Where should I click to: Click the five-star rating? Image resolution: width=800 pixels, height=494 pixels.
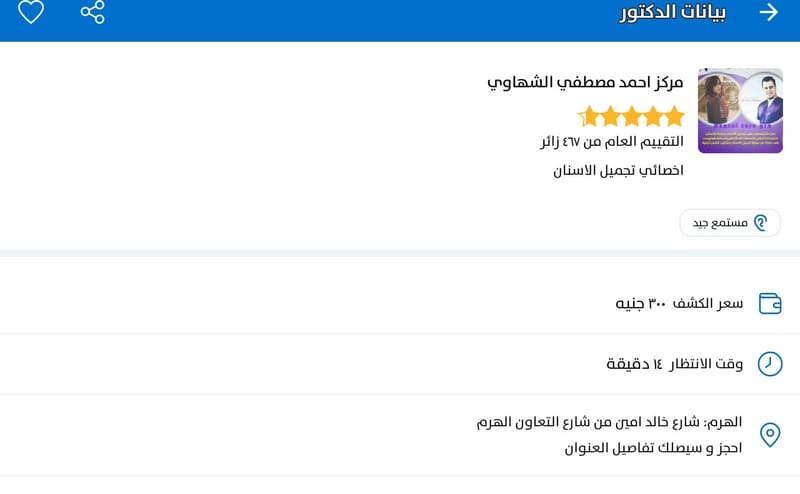pos(631,116)
